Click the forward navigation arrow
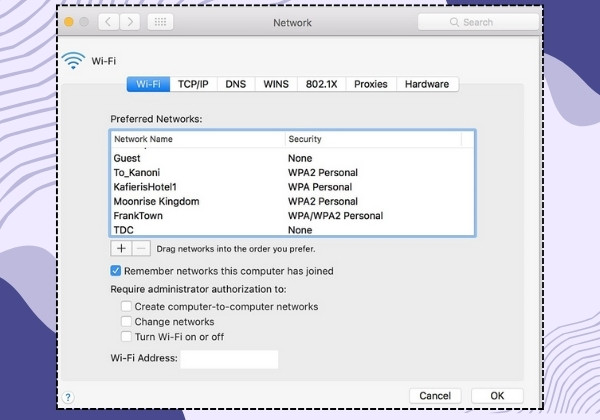Viewport: 600px width, 420px height. [130, 22]
